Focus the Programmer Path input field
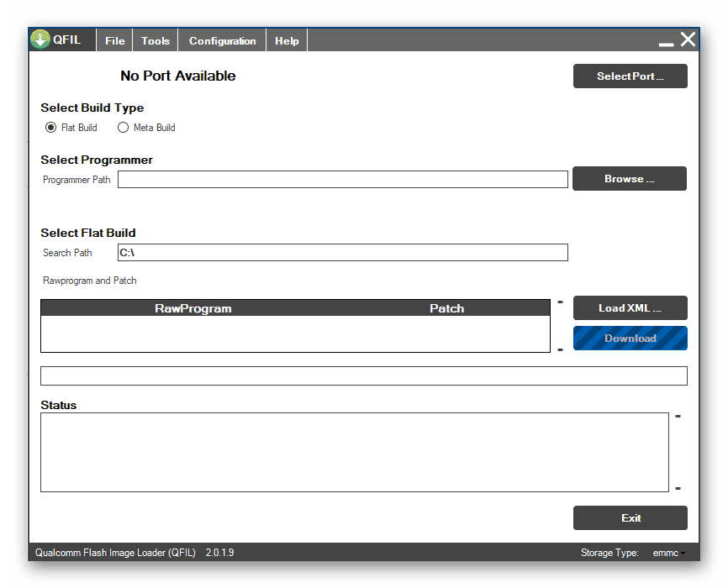728x588 pixels. pos(343,179)
